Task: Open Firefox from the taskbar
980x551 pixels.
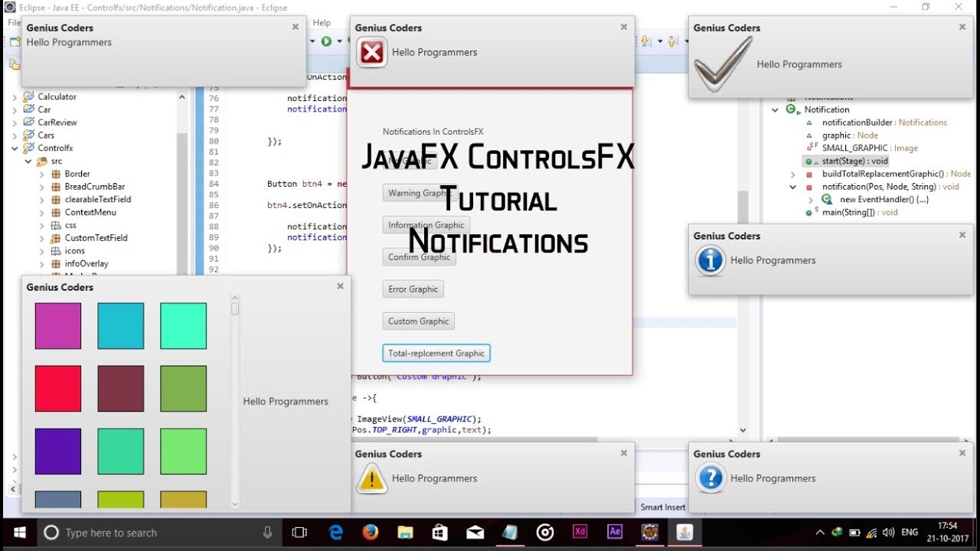Action: tap(371, 533)
